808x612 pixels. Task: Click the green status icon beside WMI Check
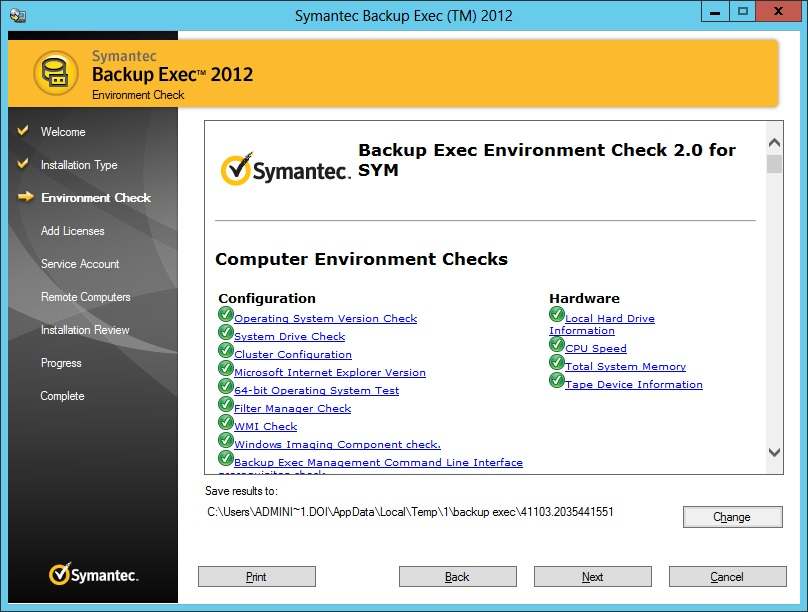click(226, 425)
